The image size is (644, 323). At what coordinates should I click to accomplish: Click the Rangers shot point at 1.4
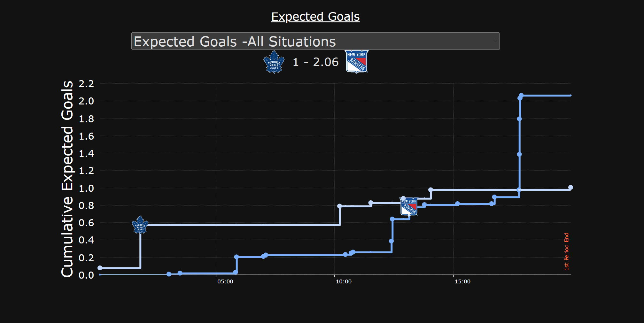click(x=519, y=154)
